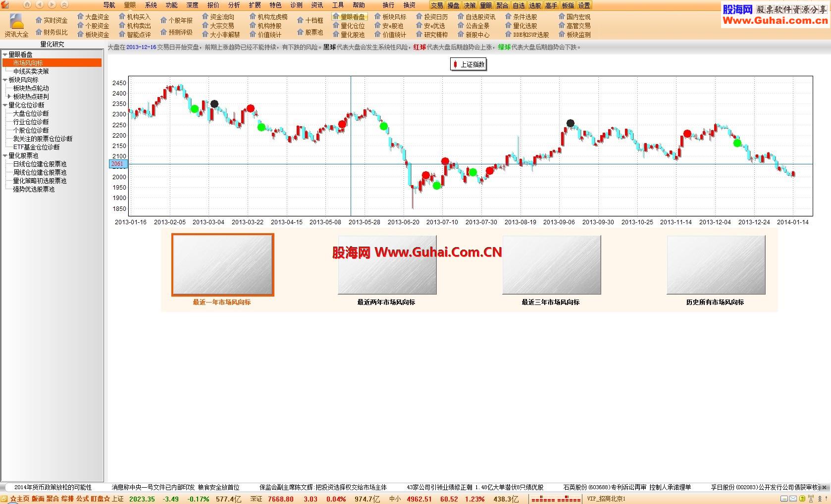Open 机构卖出 toolbar item
The height and width of the screenshot is (504, 831).
(135, 26)
